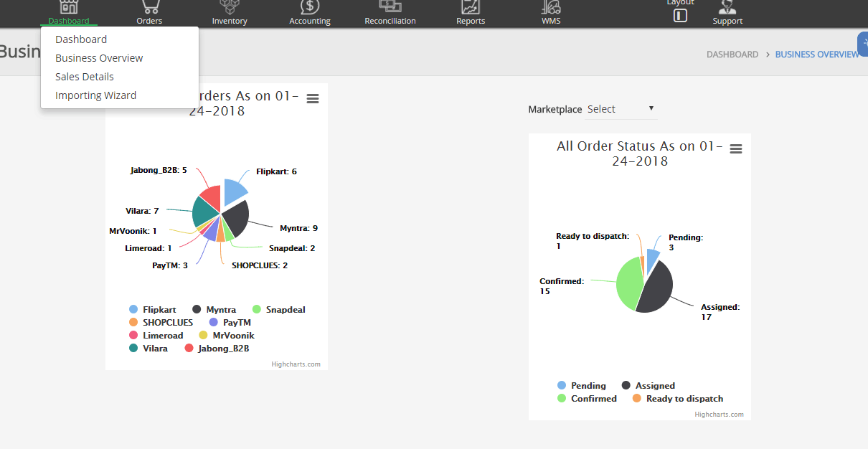
Task: Click the Support agent icon
Action: tap(727, 7)
